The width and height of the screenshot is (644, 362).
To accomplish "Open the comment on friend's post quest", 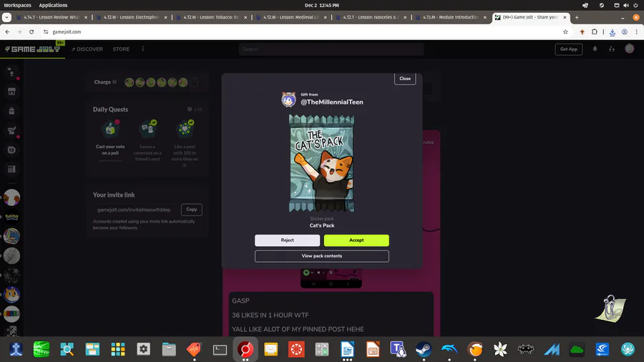I will [147, 140].
